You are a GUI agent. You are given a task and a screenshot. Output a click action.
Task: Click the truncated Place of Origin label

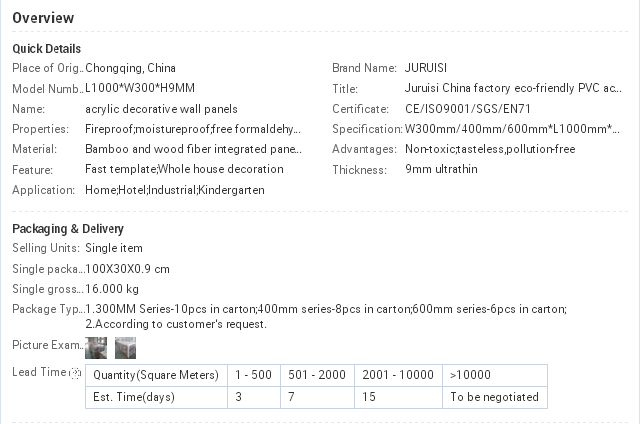(47, 68)
